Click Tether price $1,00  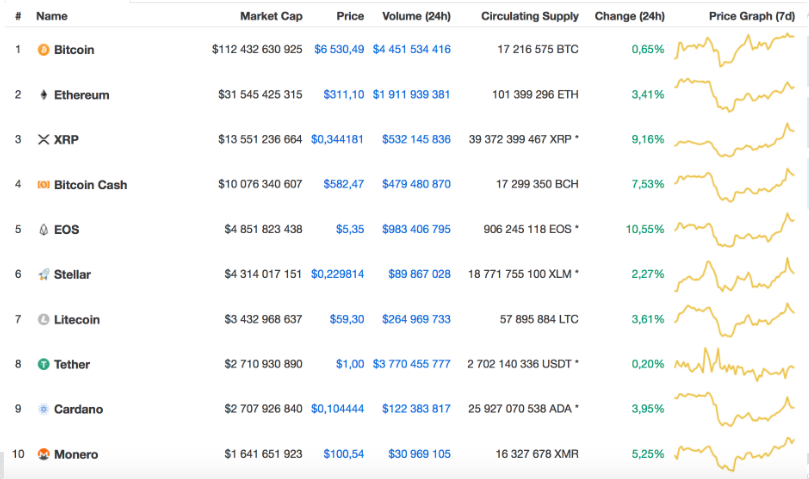pos(350,364)
